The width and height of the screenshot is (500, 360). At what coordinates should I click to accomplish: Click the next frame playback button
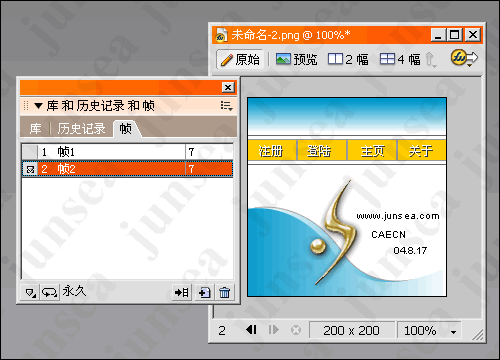(273, 330)
